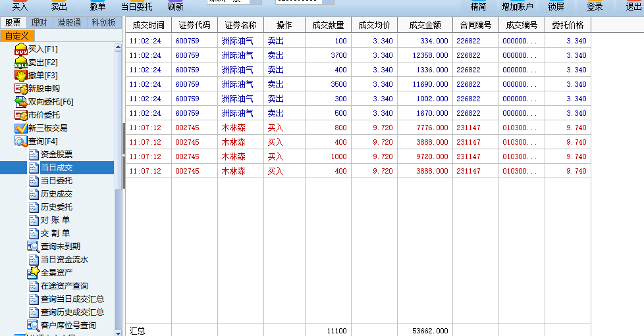Select the 双向委托[F6] two-way order icon
This screenshot has height=336, width=644.
(x=20, y=102)
